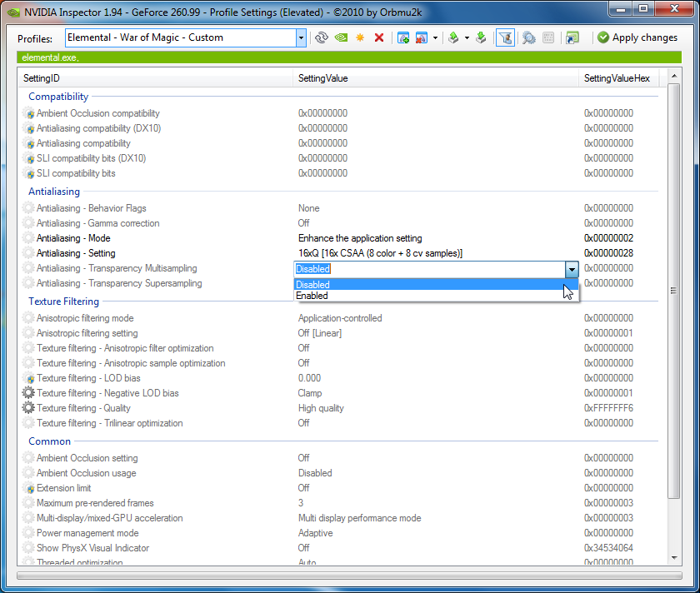The height and width of the screenshot is (593, 700).
Task: Toggle the filter settings view toolbar button
Action: tap(505, 37)
